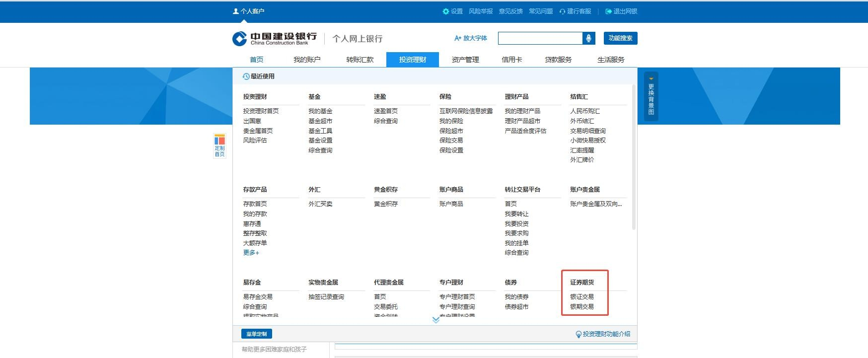
Task: Open the 首页 main tab
Action: click(x=257, y=60)
